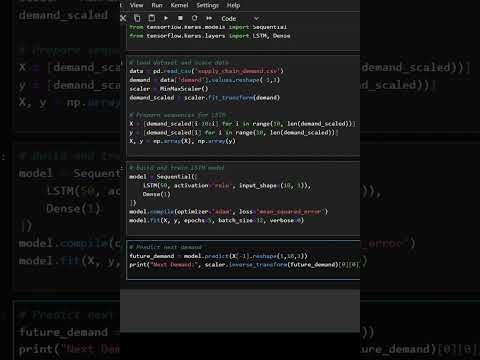Screen dimensions: 480x360
Task: Open the Settings menu
Action: click(x=207, y=5)
